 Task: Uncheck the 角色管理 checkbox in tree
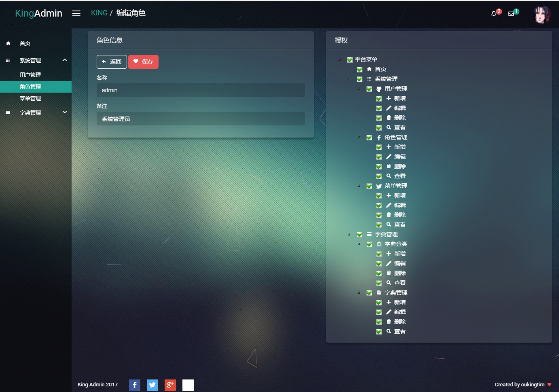369,138
